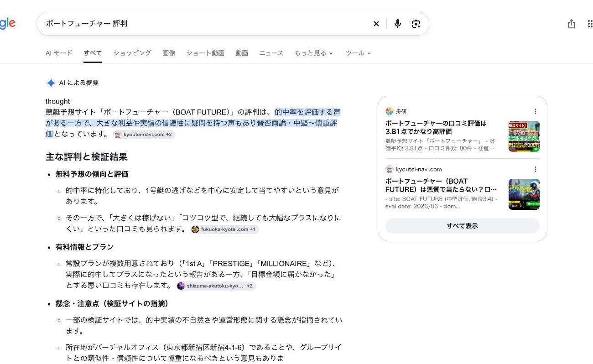The height and width of the screenshot is (364, 593).
Task: Open Google Lens image search icon
Action: point(416,24)
